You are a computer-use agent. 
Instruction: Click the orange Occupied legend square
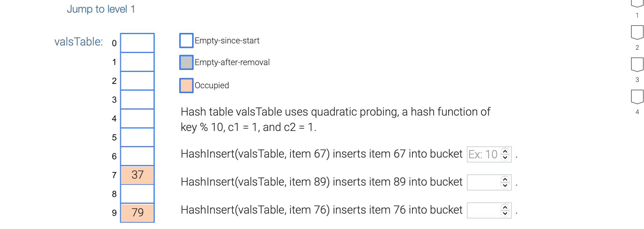click(x=186, y=85)
